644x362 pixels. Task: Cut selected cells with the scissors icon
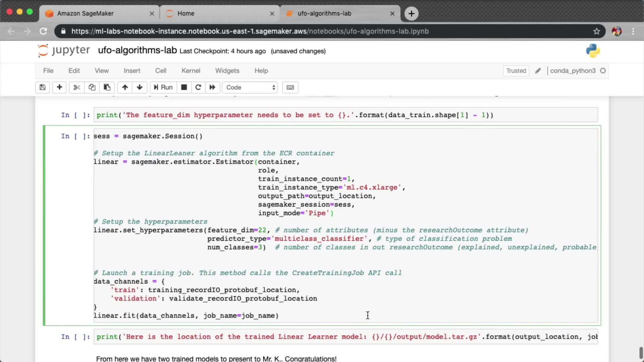click(77, 87)
